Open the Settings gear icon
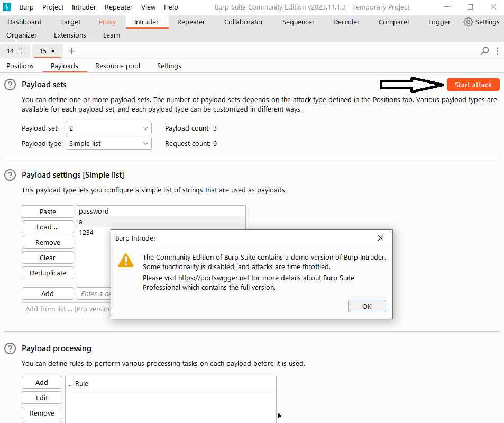 click(x=468, y=22)
